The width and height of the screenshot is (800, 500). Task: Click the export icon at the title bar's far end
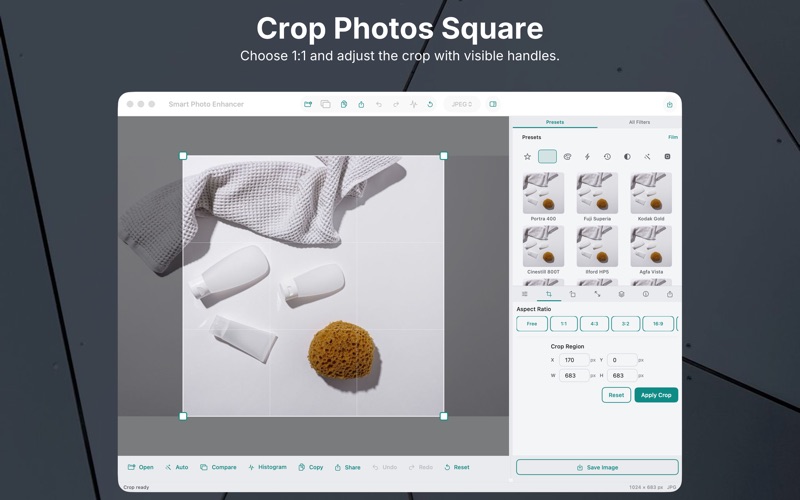669,105
